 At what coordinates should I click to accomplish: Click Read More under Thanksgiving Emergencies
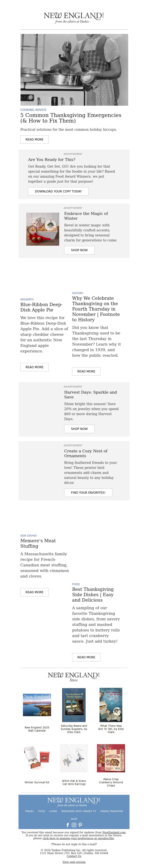tap(34, 139)
